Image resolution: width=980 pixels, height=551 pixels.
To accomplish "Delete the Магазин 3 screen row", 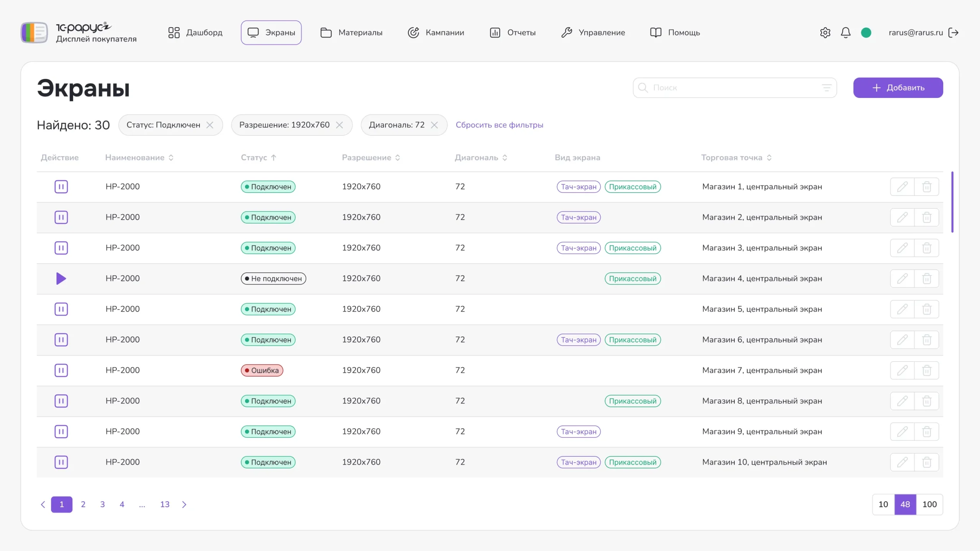I will [x=926, y=248].
